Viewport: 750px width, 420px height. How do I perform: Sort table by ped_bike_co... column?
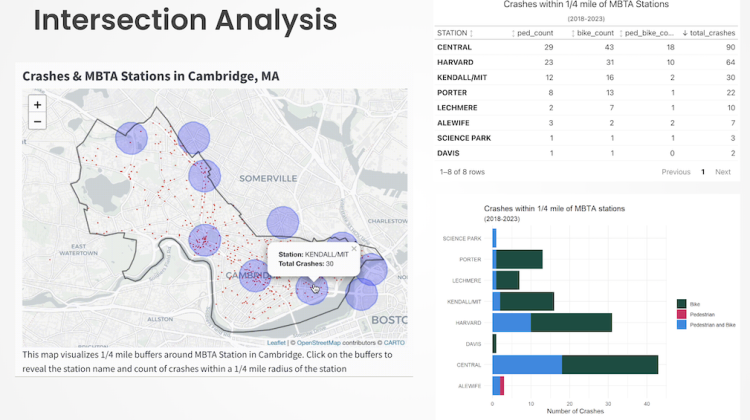tap(647, 33)
